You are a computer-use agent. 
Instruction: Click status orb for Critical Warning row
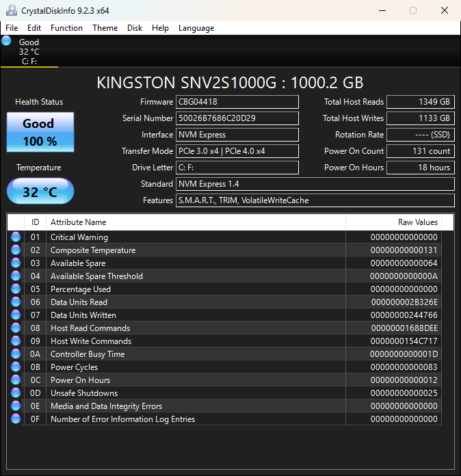[x=16, y=237]
